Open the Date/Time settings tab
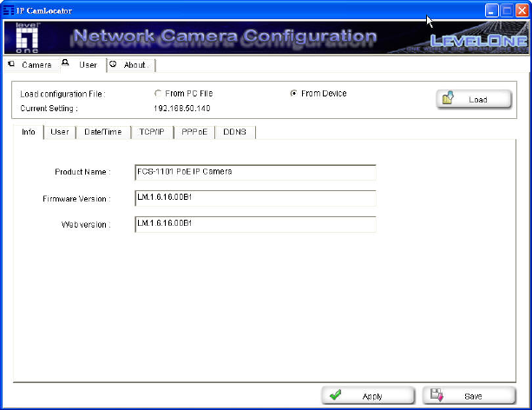 (102, 132)
